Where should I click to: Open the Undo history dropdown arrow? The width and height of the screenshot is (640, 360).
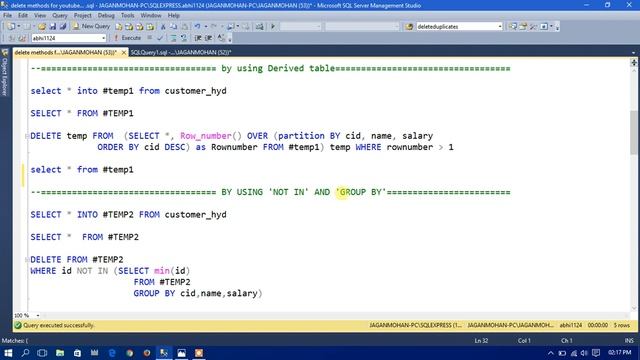click(x=205, y=27)
